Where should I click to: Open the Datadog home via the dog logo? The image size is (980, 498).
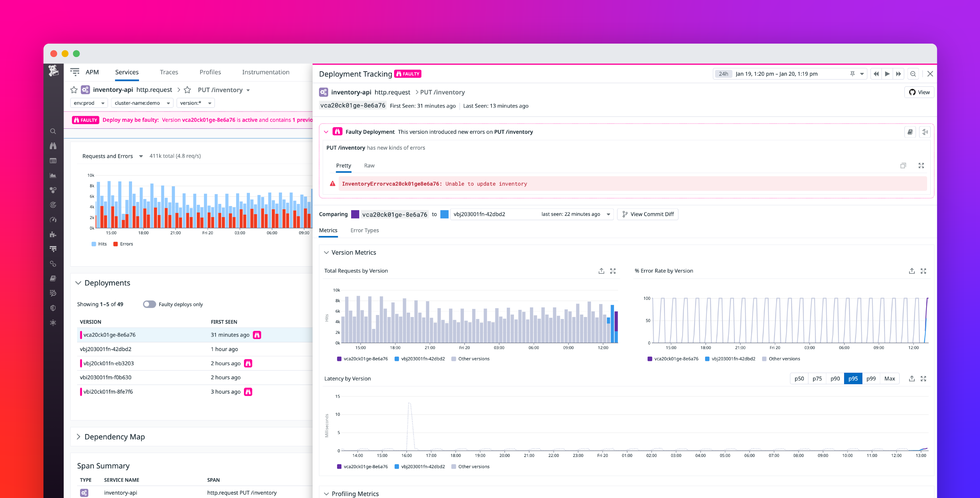click(53, 70)
